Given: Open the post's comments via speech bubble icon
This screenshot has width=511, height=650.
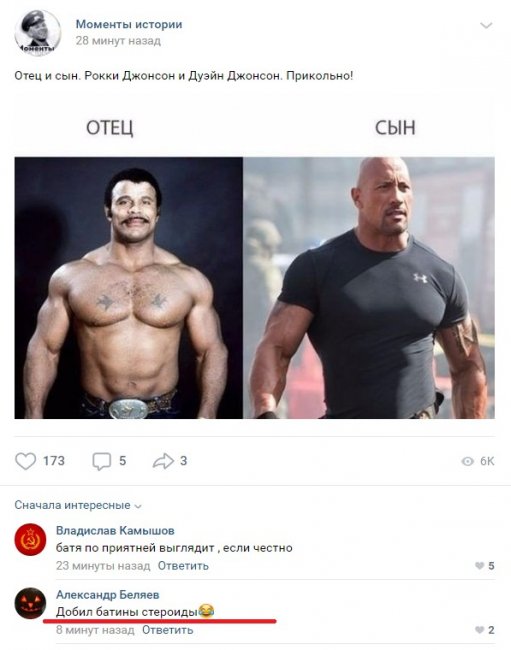Looking at the screenshot, I should [x=102, y=461].
